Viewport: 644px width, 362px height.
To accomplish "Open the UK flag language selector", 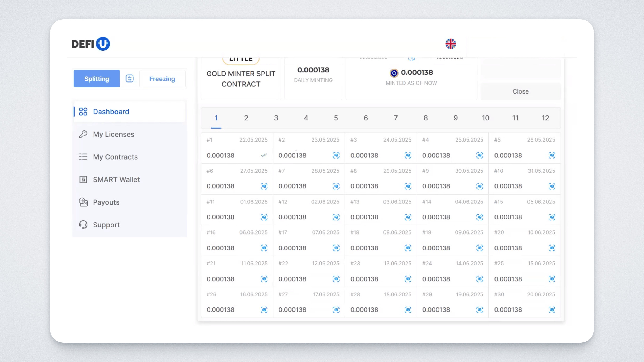I will (x=451, y=44).
